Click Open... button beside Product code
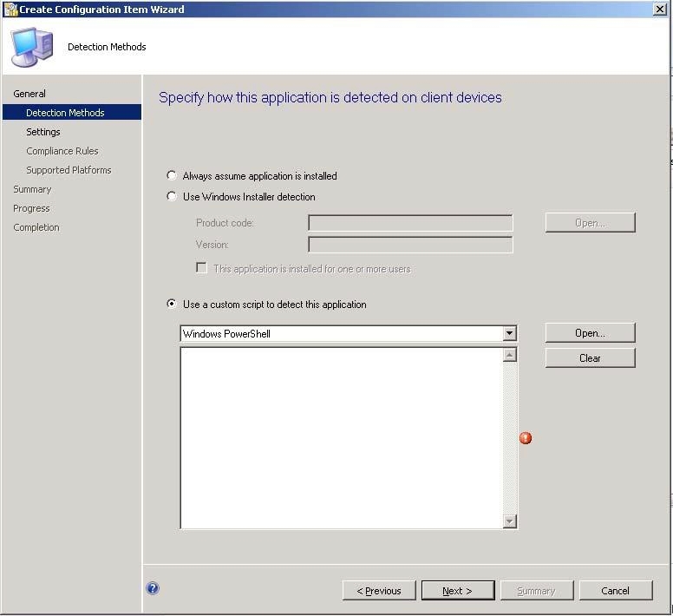Screen dimensions: 673x616 (590, 223)
